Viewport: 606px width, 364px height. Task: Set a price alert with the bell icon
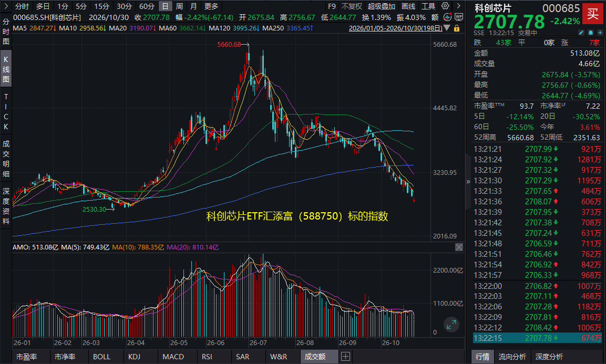pyautogui.click(x=591, y=33)
